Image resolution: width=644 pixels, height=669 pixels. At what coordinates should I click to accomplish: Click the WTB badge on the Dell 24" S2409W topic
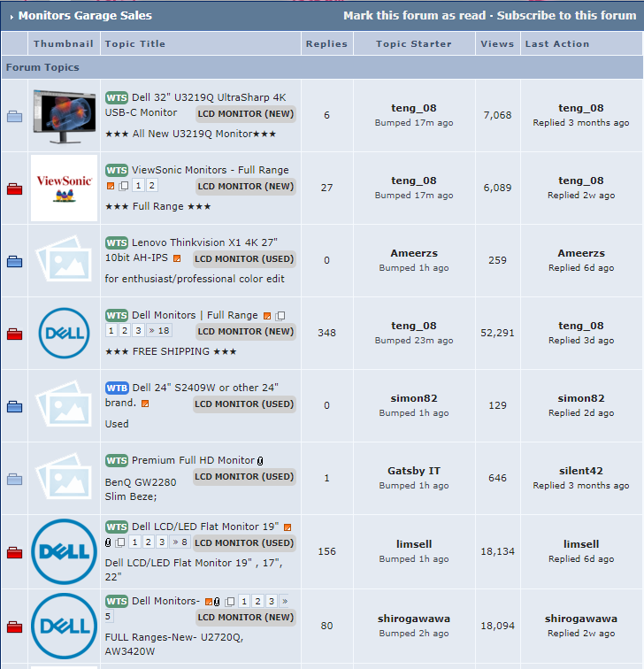(117, 388)
